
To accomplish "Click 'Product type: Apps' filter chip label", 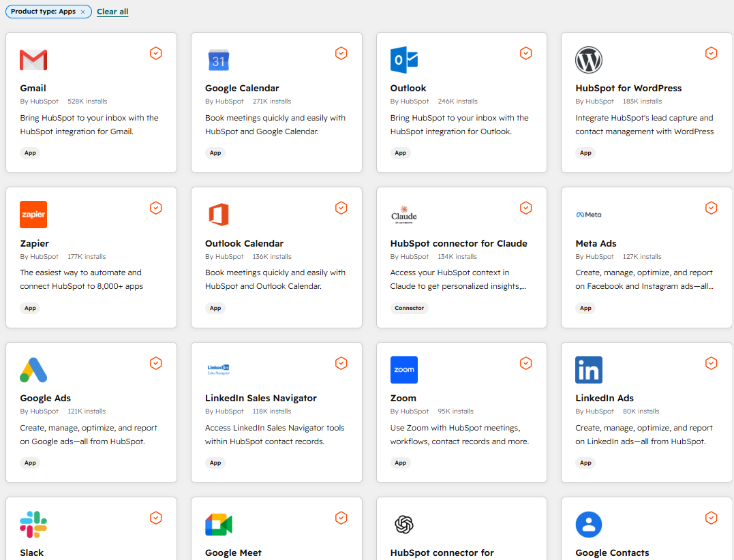I will coord(43,12).
